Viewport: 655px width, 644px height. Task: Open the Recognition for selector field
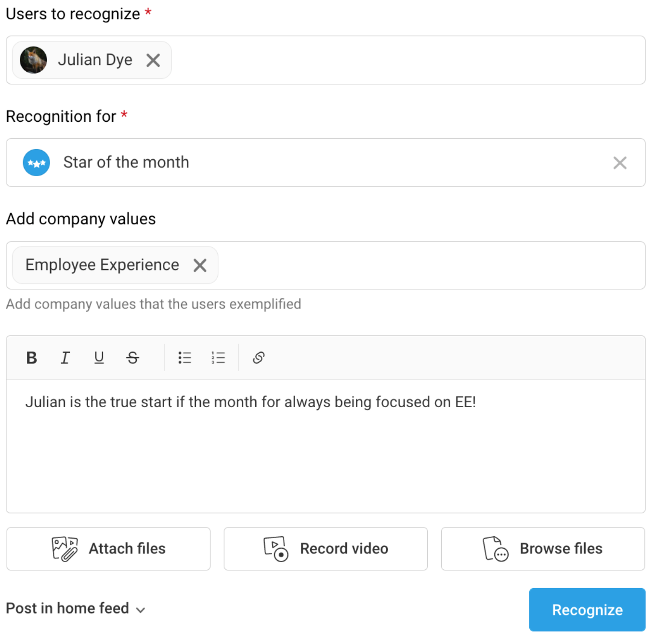tap(326, 163)
